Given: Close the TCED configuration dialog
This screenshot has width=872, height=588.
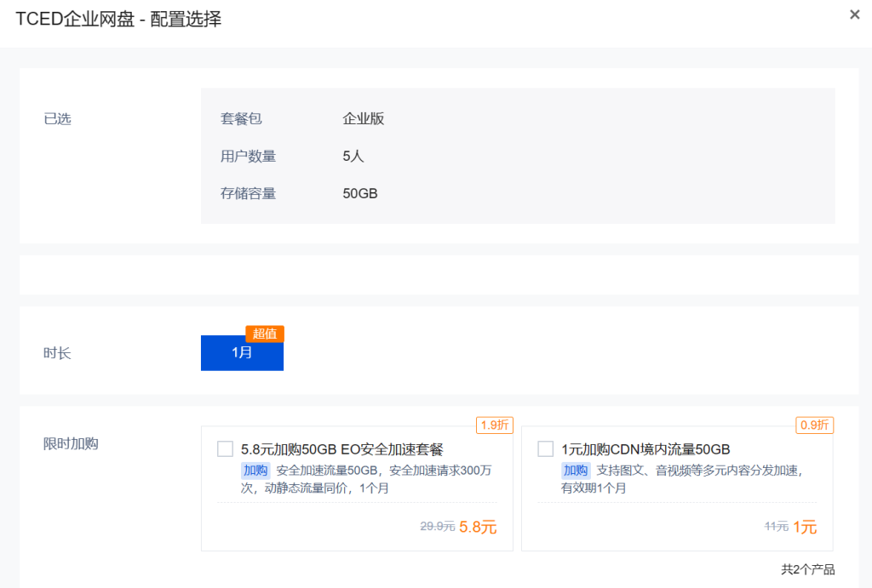Looking at the screenshot, I should tap(854, 14).
